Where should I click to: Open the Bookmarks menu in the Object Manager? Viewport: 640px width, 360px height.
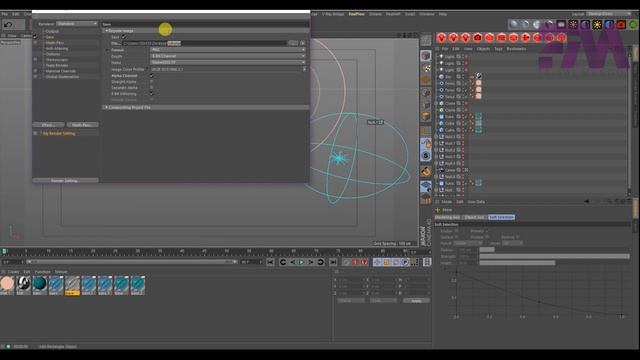point(516,49)
